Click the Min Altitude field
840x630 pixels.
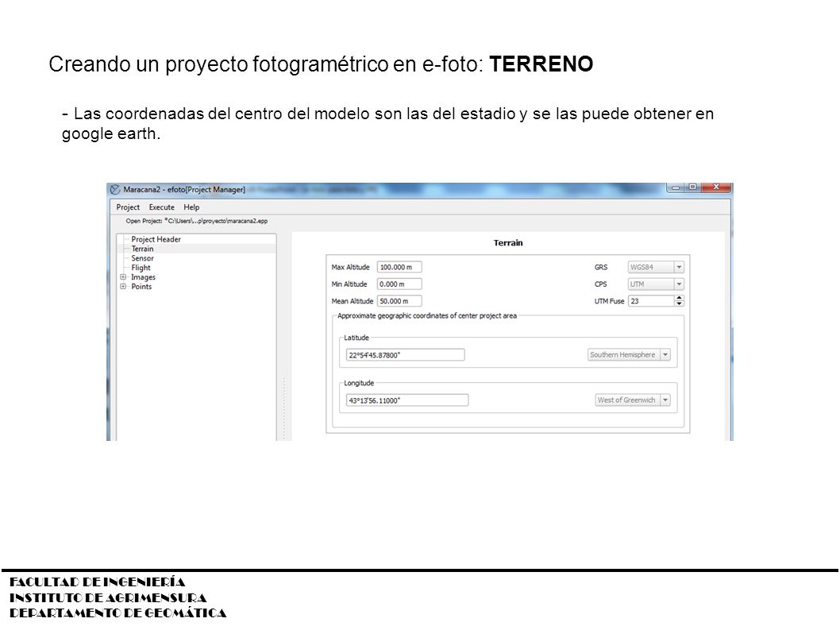tap(399, 284)
